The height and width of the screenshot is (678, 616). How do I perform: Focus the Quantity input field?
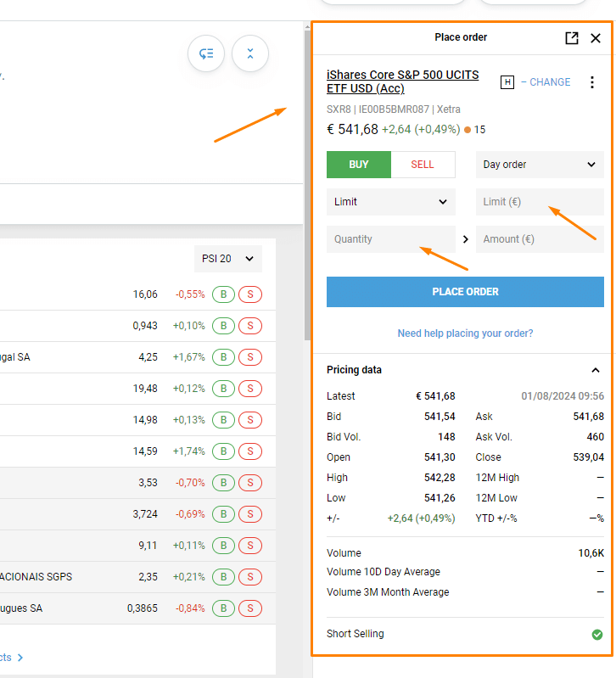coord(391,239)
